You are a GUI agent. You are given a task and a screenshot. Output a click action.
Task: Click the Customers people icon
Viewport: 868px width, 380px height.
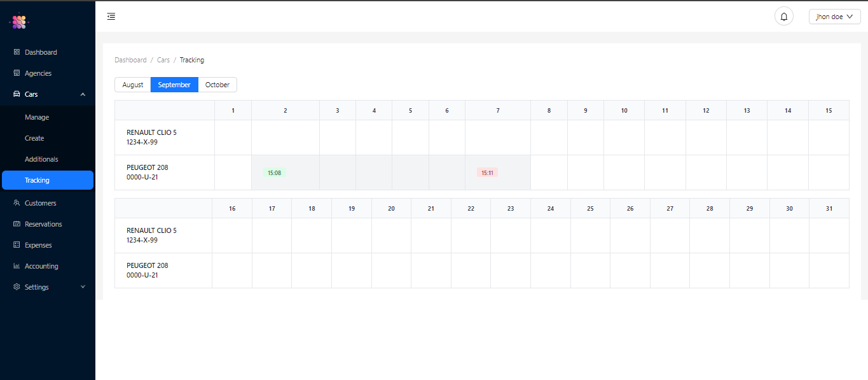coord(17,203)
